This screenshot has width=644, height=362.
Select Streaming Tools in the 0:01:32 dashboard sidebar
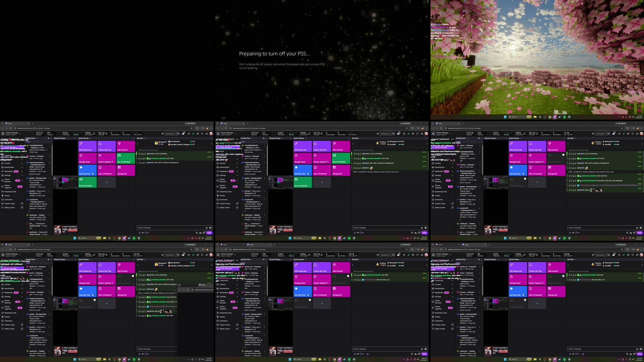(10, 192)
